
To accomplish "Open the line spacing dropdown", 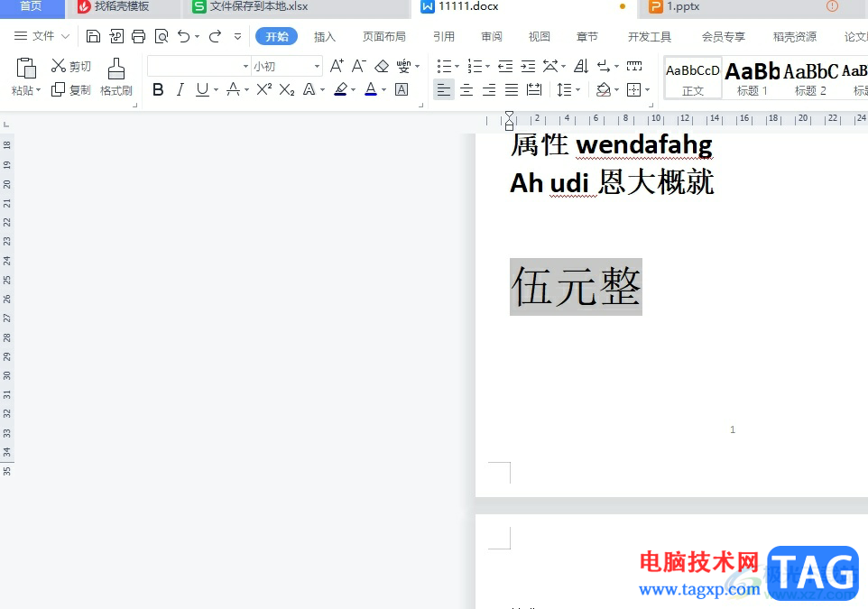I will (x=577, y=89).
